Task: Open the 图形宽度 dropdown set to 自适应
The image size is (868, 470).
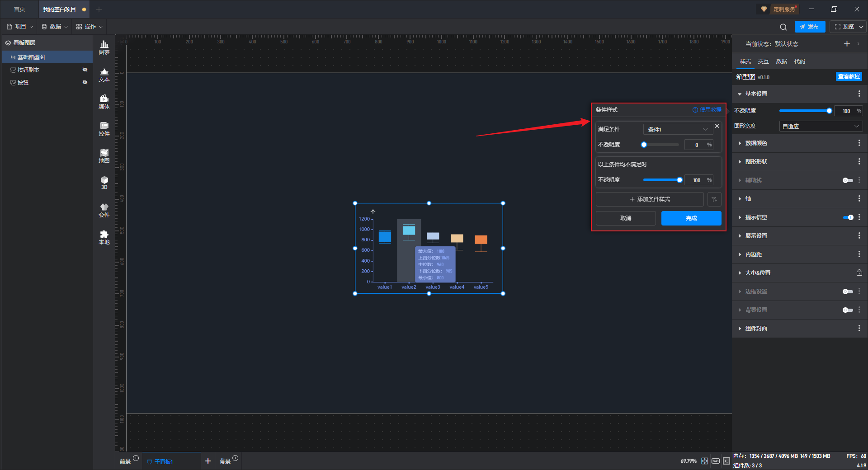Action: 821,127
